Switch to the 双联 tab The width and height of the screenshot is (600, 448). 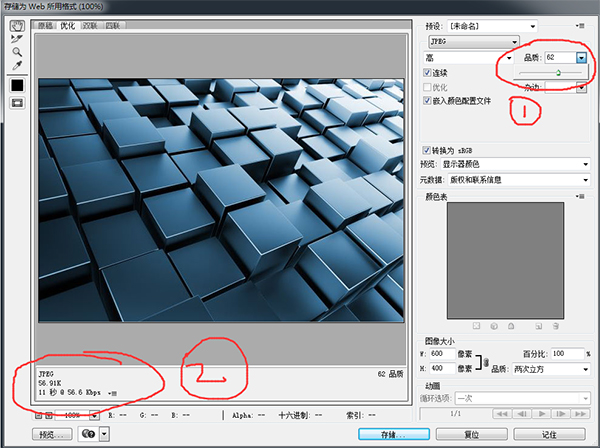(90, 26)
